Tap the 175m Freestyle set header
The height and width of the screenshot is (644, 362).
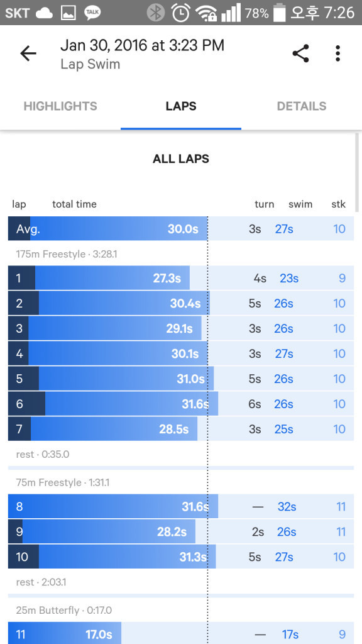click(x=67, y=254)
